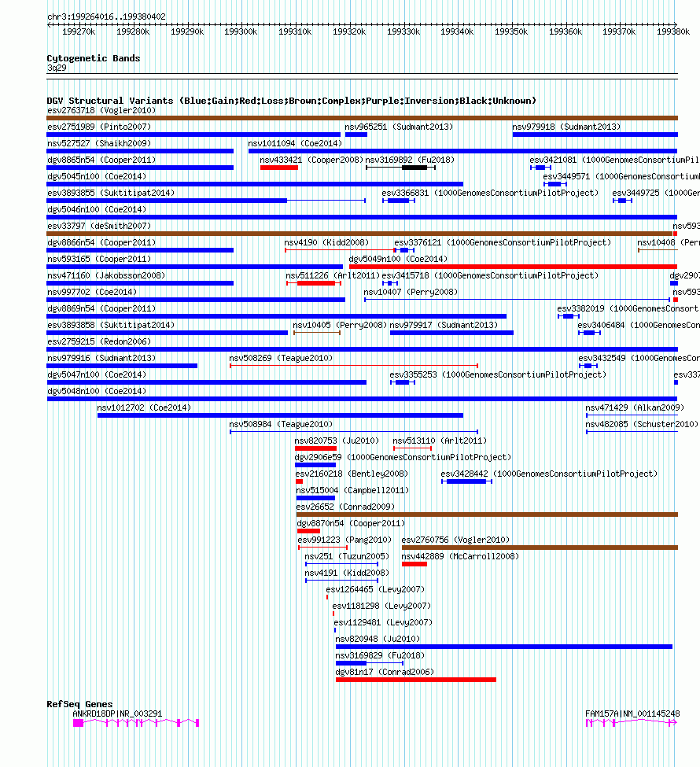The image size is (700, 767).
Task: Click the red dgv81n17 (Conrad2006) bar
Action: pos(416,680)
